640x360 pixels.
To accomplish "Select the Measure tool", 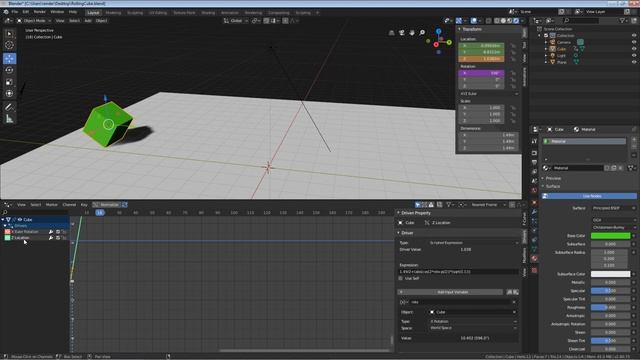I will pos(9,119).
